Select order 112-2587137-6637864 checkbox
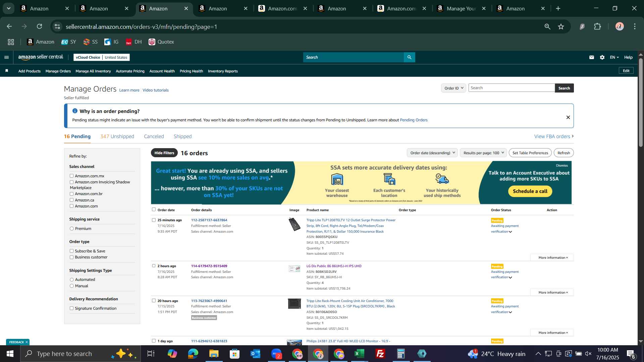Screen dimensions: 644x362 154,220
